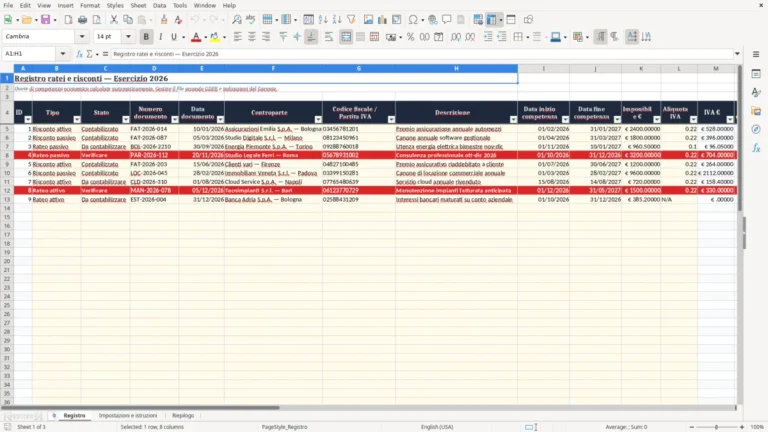This screenshot has height=432, width=768.
Task: Click the sidebar settings hamburger button
Action: click(x=756, y=54)
